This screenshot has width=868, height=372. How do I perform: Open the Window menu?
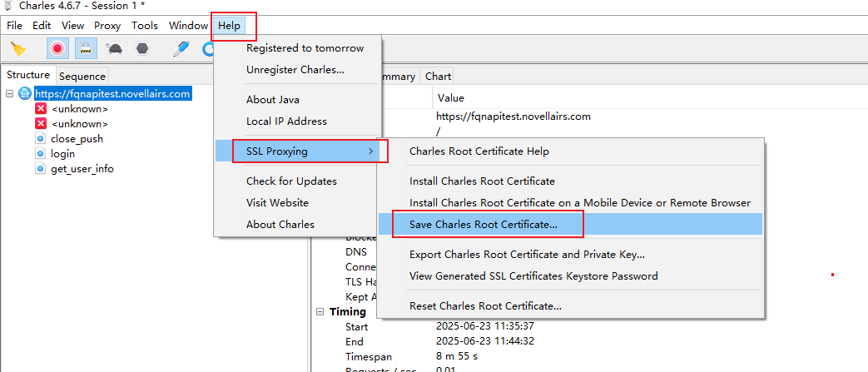coord(188,26)
